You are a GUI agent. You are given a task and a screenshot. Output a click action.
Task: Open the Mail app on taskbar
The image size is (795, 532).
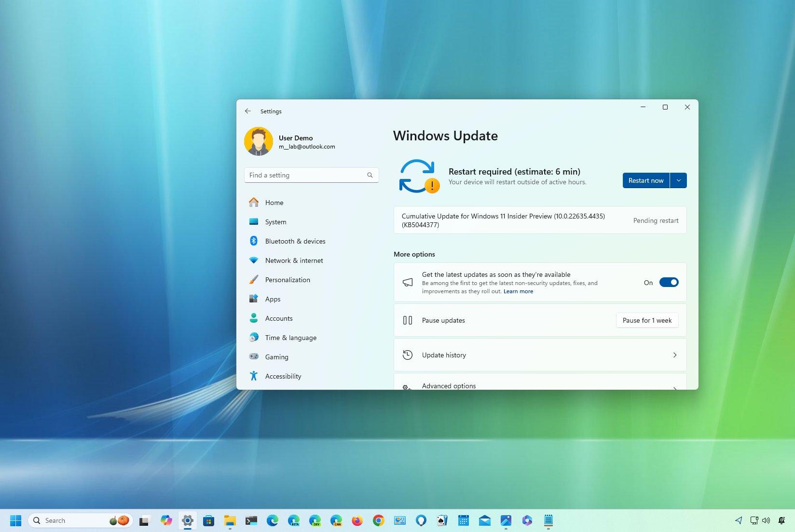tap(485, 520)
